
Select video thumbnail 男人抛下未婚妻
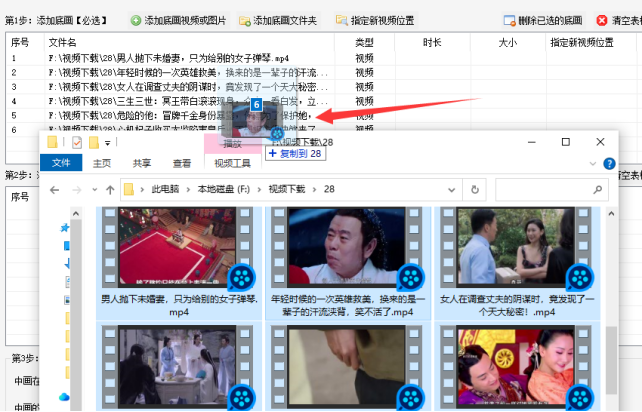click(x=177, y=246)
